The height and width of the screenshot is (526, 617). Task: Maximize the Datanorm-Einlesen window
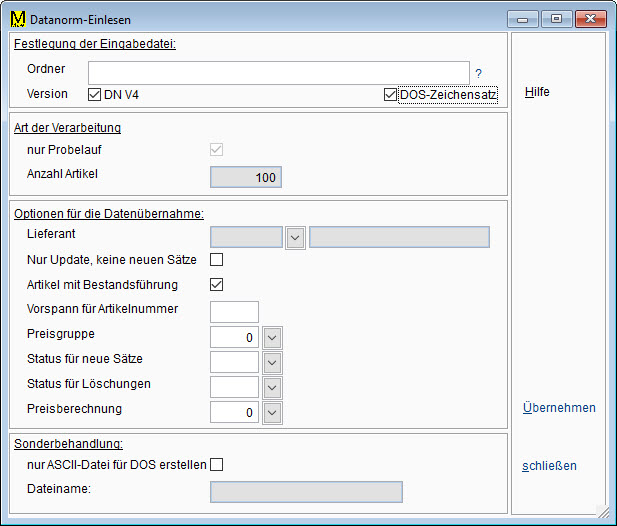click(x=555, y=19)
